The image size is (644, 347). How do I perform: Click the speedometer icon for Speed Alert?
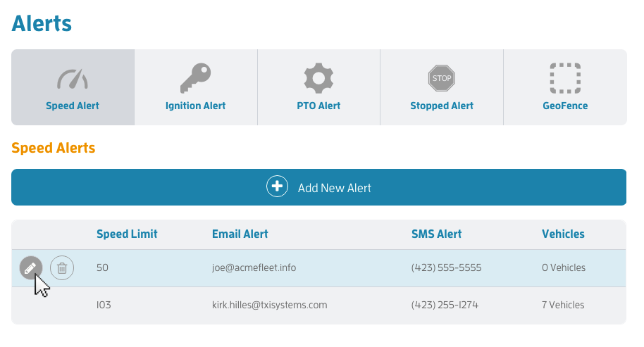tap(73, 78)
